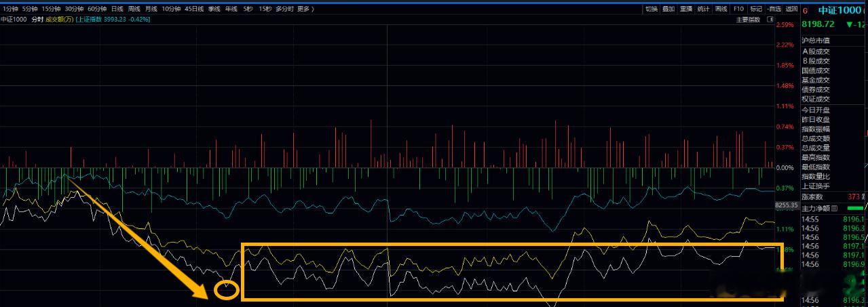Click the 切换 toolbar button
The height and width of the screenshot is (307, 868).
point(652,9)
